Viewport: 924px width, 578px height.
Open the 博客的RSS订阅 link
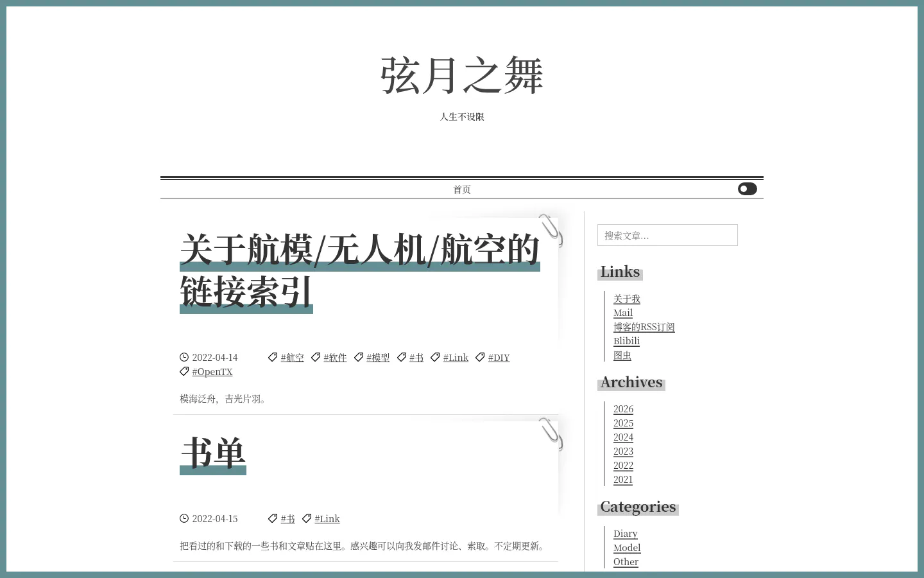644,327
